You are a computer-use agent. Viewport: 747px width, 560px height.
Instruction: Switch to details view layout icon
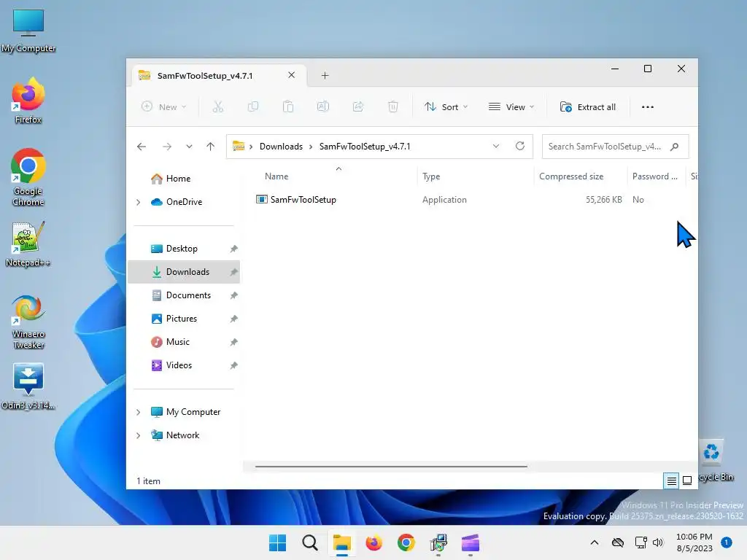tap(671, 481)
